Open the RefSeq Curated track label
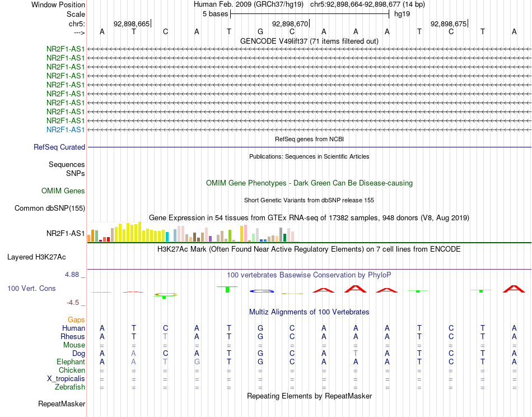 pyautogui.click(x=59, y=147)
